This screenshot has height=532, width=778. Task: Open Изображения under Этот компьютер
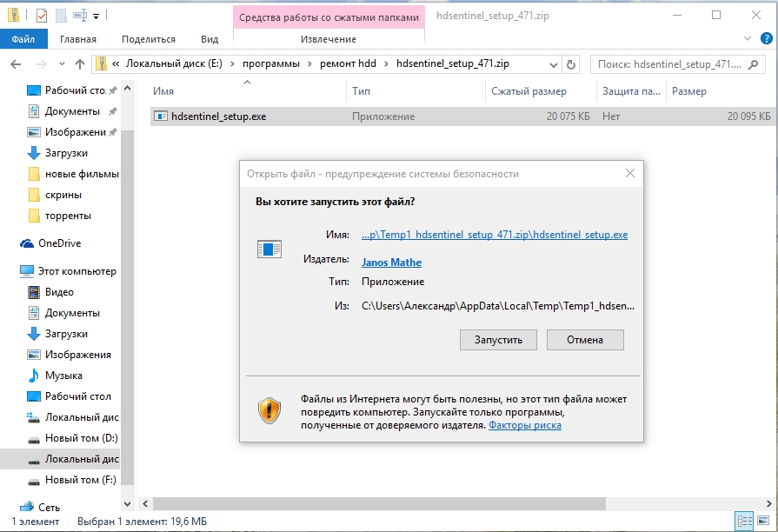point(77,355)
